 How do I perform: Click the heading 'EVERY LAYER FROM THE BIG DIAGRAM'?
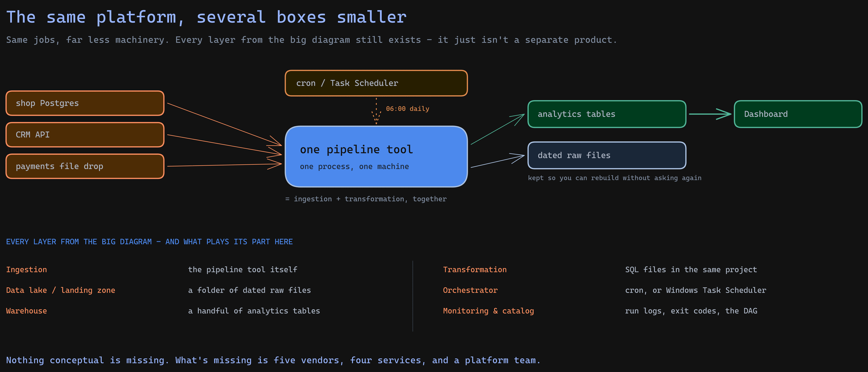pyautogui.click(x=149, y=242)
